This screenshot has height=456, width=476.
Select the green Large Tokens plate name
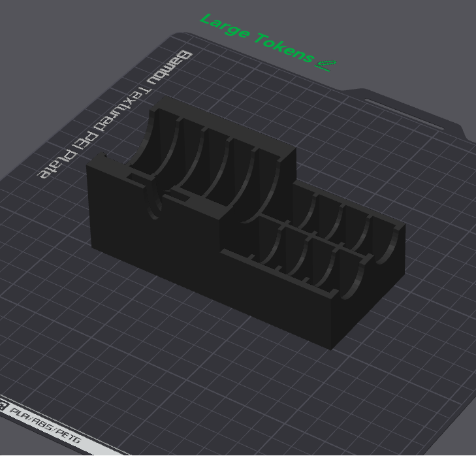coord(257,38)
